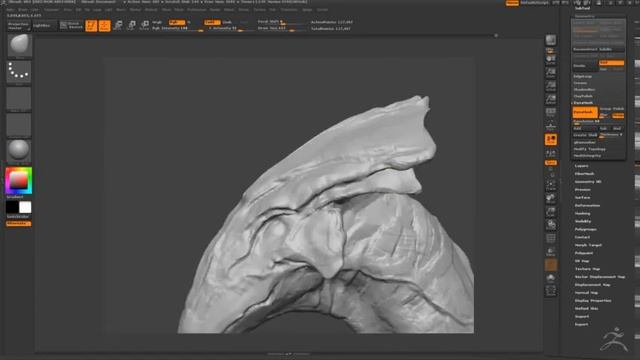The width and height of the screenshot is (640, 360).
Task: Expand the Masking subpalette
Action: pyautogui.click(x=582, y=213)
